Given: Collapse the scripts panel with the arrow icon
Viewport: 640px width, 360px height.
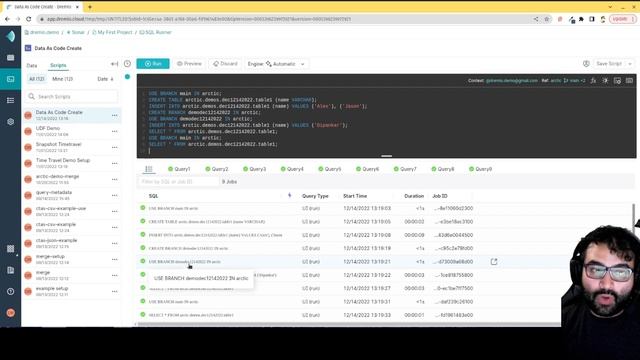Looking at the screenshot, I should (114, 64).
